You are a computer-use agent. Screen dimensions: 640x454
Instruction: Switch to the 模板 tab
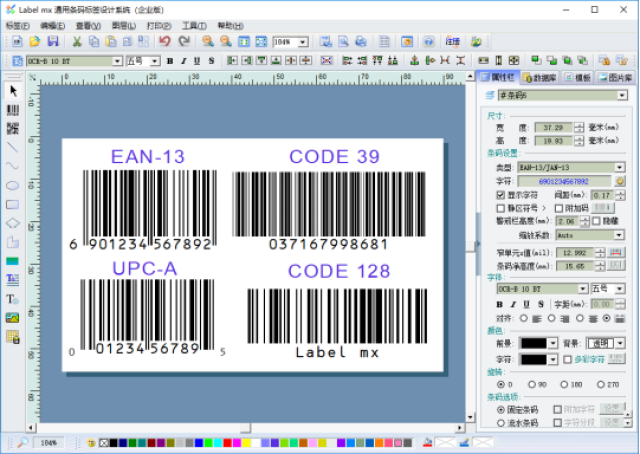click(578, 77)
